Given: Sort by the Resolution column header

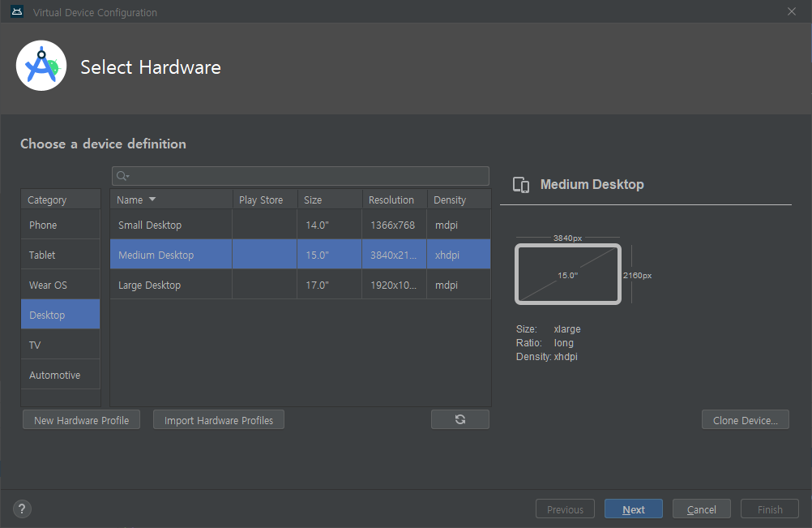Looking at the screenshot, I should coord(394,200).
